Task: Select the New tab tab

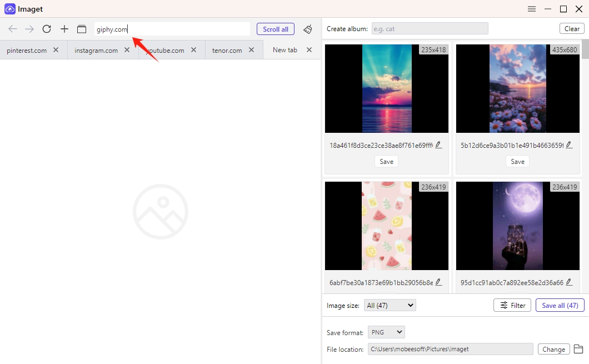Action: 284,50
